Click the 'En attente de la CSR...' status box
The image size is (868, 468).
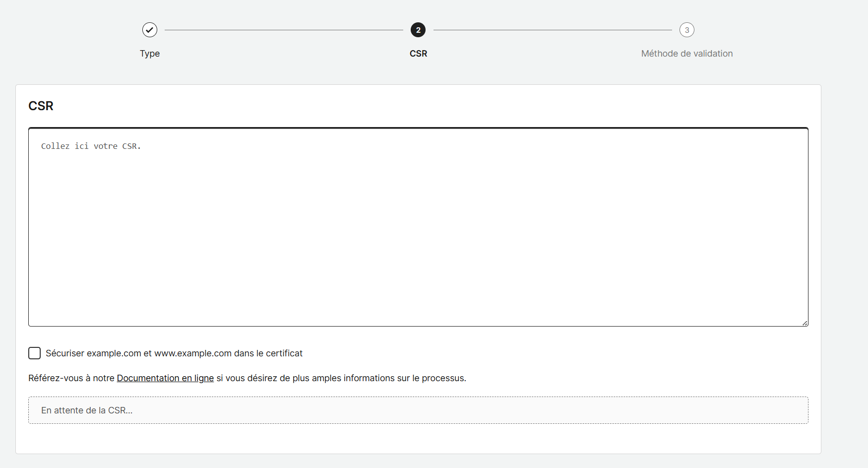pyautogui.click(x=418, y=410)
